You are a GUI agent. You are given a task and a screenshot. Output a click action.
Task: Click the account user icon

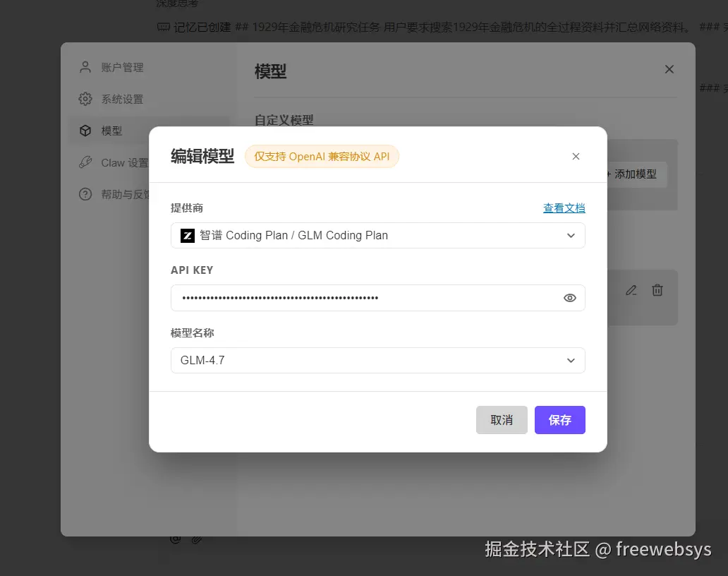(85, 67)
